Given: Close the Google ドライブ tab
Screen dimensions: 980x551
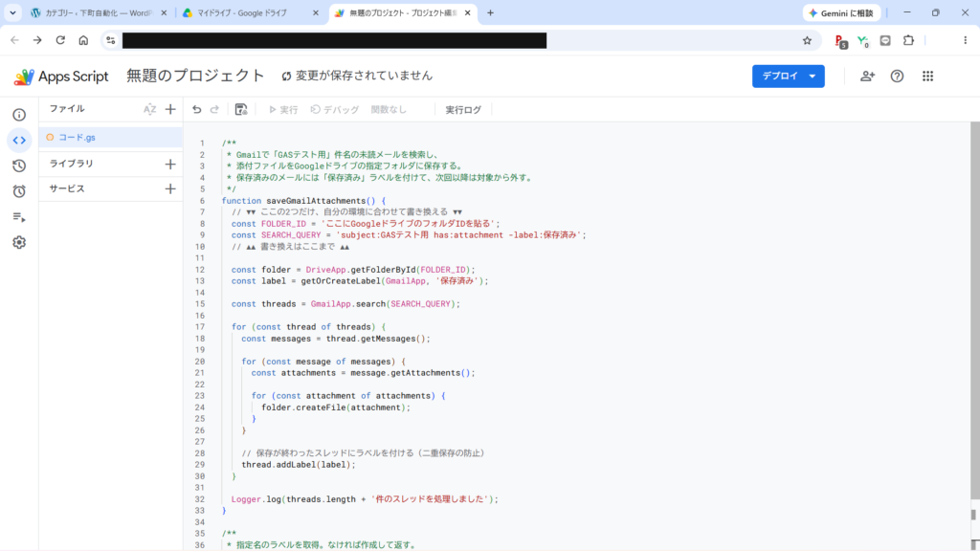Looking at the screenshot, I should (x=316, y=12).
